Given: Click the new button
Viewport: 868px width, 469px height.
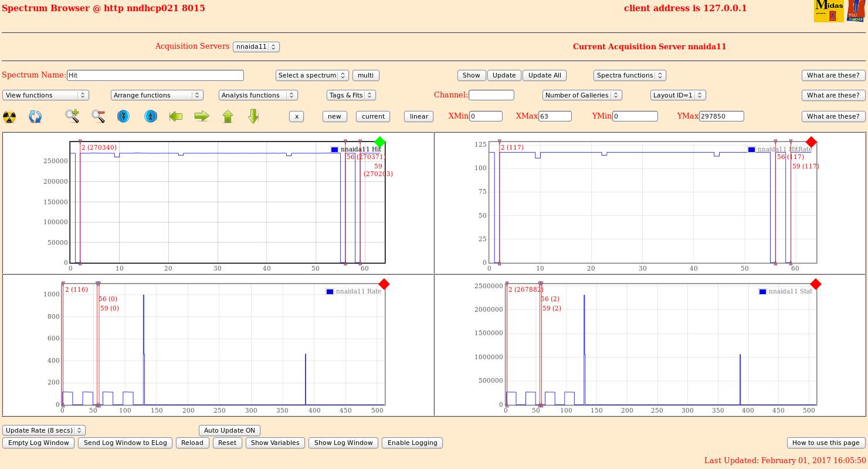Looking at the screenshot, I should tap(335, 116).
